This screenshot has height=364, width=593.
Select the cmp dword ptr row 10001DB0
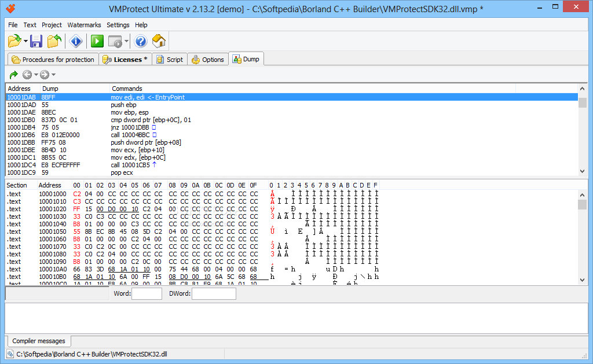pos(292,120)
